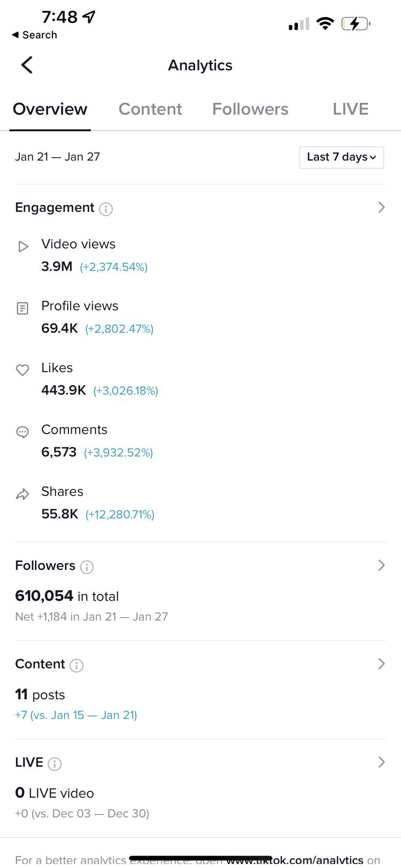This screenshot has height=868, width=401.
Task: Tap the Likes heart icon
Action: point(22,370)
